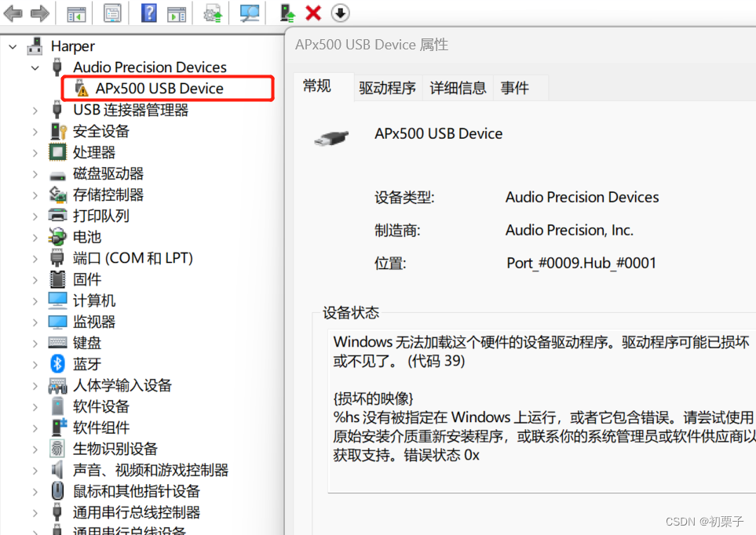The image size is (756, 535).
Task: Select the APx500 USB Device entry
Action: [x=159, y=88]
